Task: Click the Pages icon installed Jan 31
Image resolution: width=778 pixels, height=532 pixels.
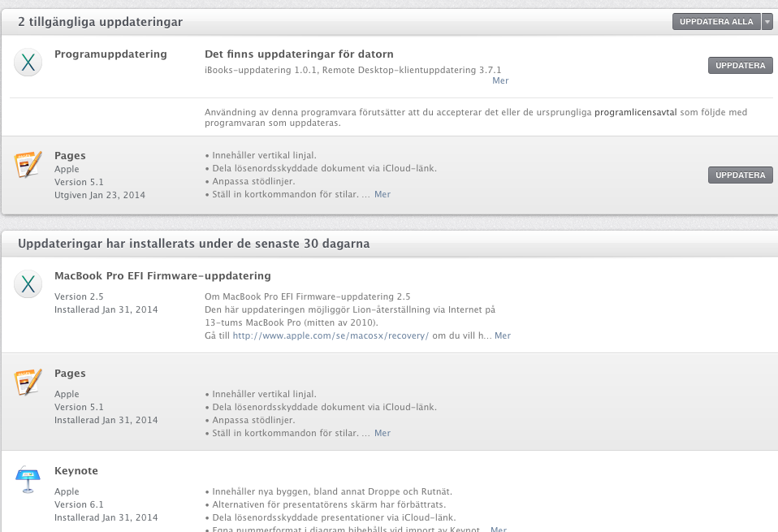Action: pyautogui.click(x=28, y=382)
